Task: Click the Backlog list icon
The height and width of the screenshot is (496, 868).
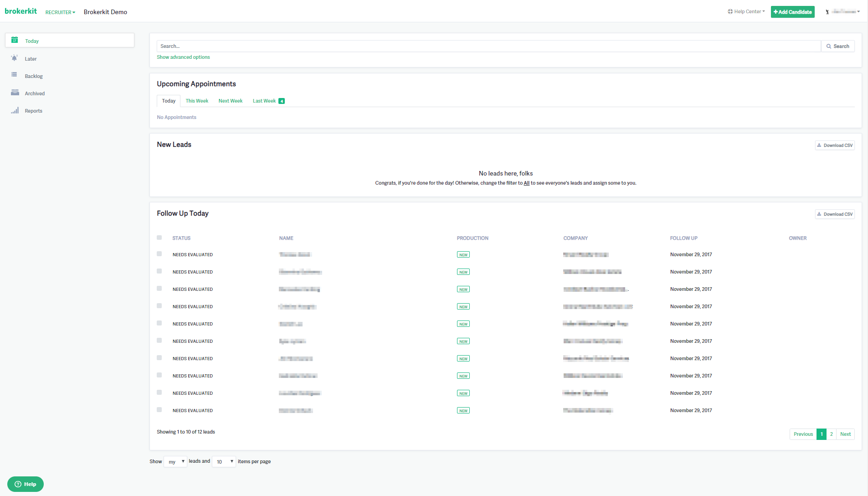Action: pos(15,75)
